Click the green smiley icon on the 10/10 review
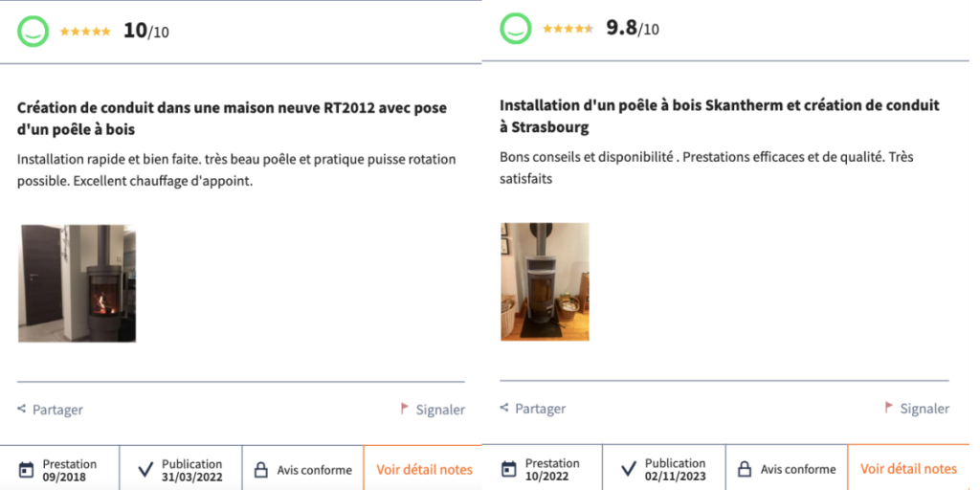Image resolution: width=980 pixels, height=490 pixels. pos(33,31)
